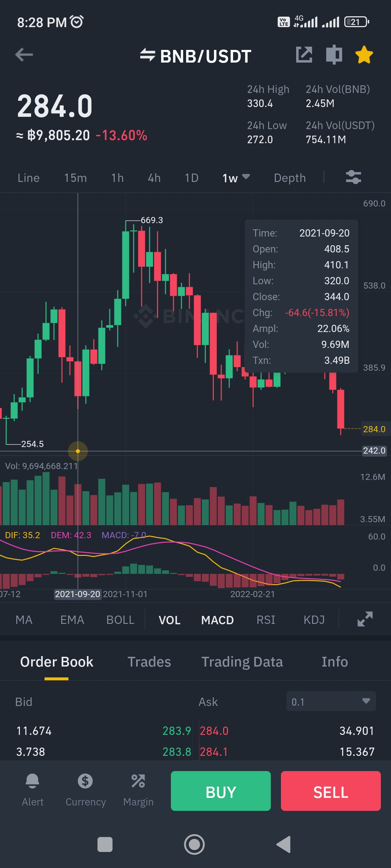The image size is (391, 868).
Task: Tap the battery status indicator
Action: pos(357,22)
